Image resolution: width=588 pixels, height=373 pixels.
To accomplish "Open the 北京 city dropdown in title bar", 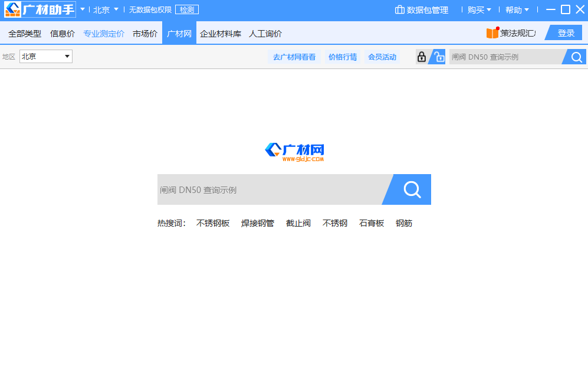I will pos(106,10).
